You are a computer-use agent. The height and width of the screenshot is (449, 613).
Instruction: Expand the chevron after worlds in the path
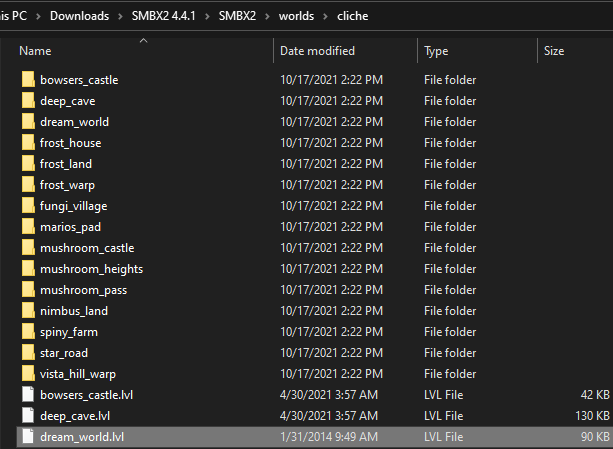point(325,16)
